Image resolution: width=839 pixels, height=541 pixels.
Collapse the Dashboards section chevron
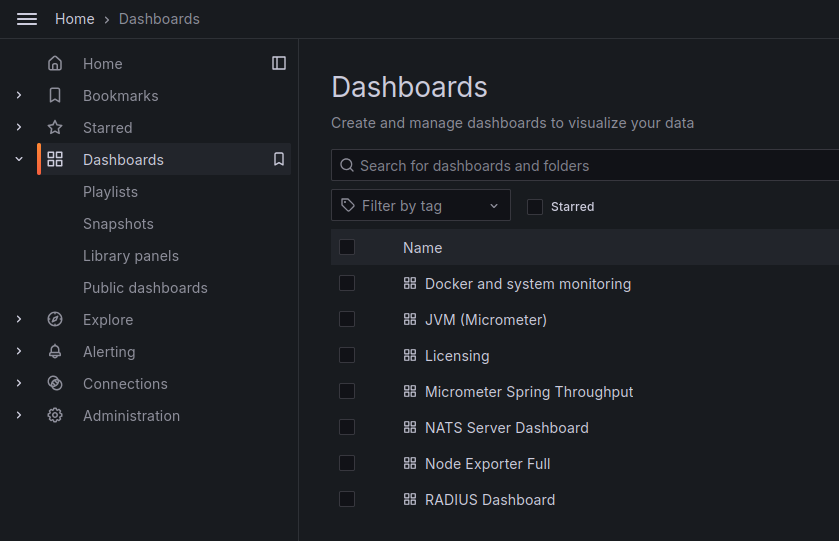(x=19, y=159)
